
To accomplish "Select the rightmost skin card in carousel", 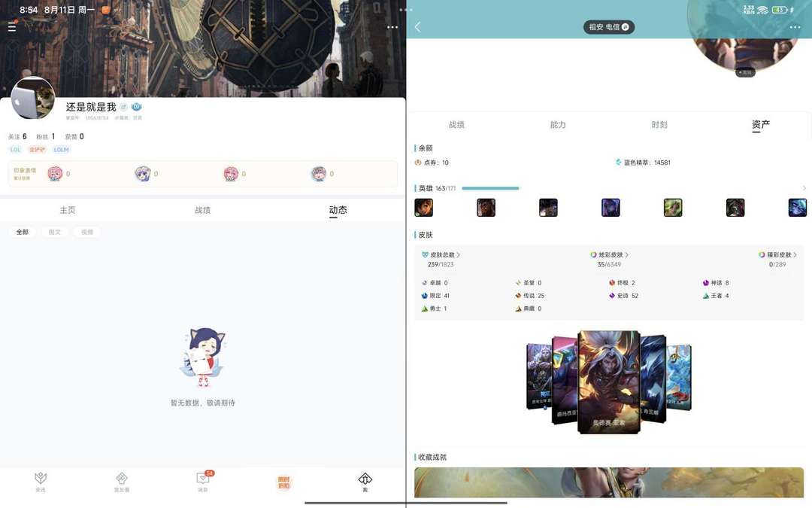I will (x=680, y=377).
